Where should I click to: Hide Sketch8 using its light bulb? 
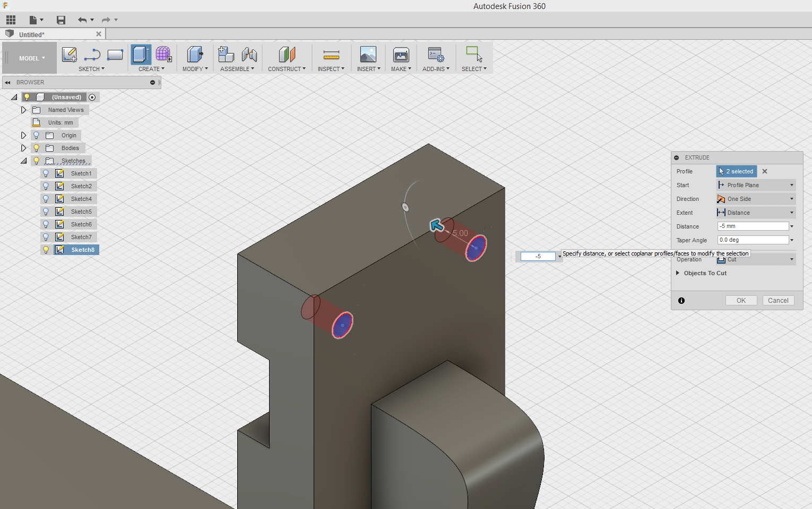(x=46, y=250)
